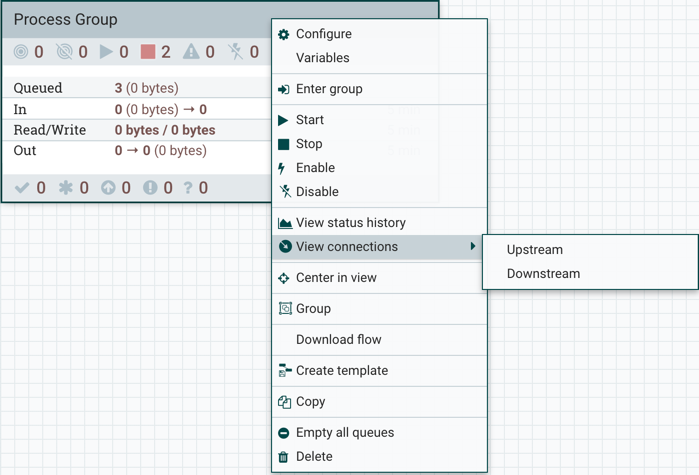This screenshot has width=699, height=475.
Task: Expand the View connections submenu arrow
Action: tap(473, 247)
